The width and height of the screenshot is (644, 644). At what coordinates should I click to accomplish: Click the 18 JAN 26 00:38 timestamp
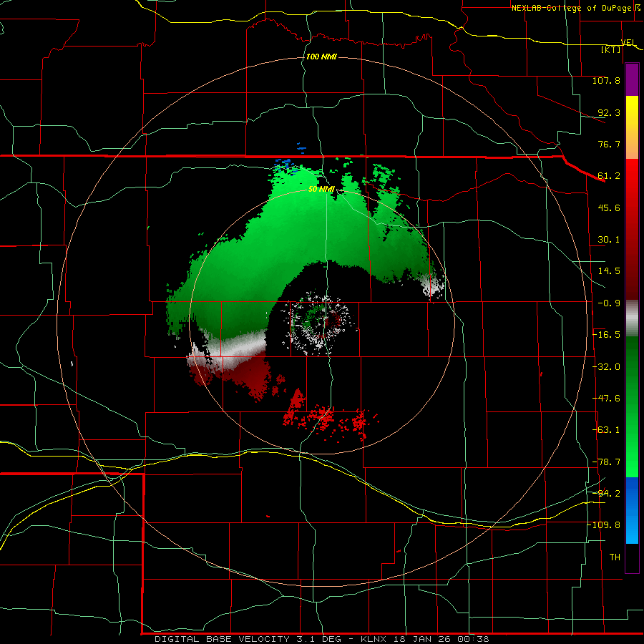click(441, 639)
